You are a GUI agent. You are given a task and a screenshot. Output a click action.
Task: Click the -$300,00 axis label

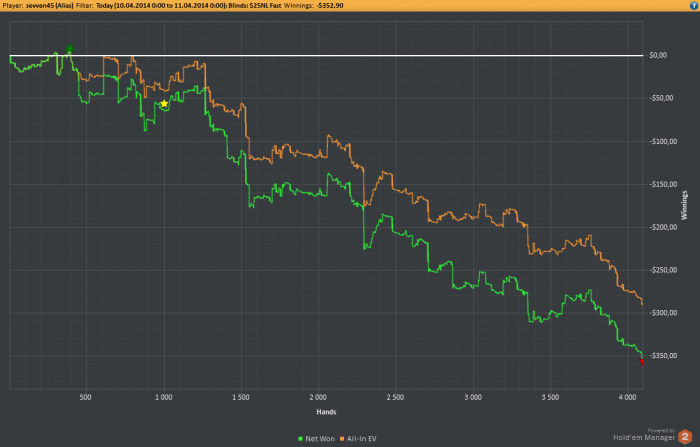(662, 313)
